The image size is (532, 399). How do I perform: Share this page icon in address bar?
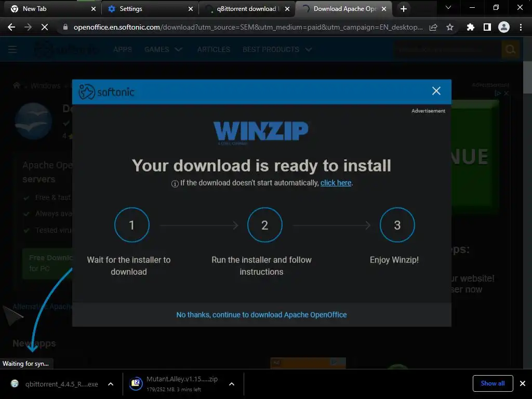pyautogui.click(x=433, y=27)
